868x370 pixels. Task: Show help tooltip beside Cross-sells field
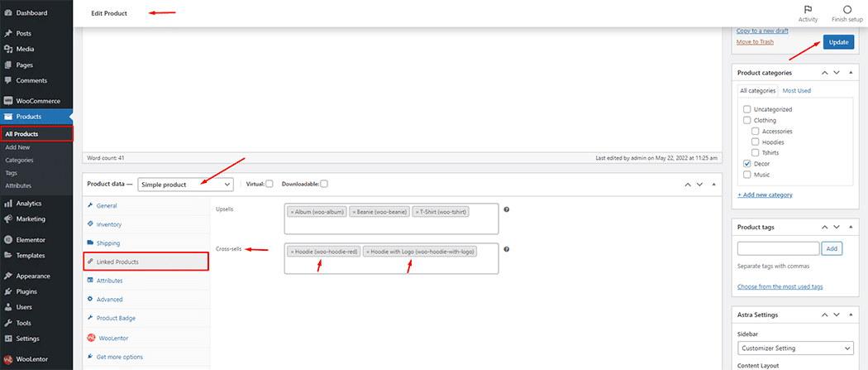(507, 249)
